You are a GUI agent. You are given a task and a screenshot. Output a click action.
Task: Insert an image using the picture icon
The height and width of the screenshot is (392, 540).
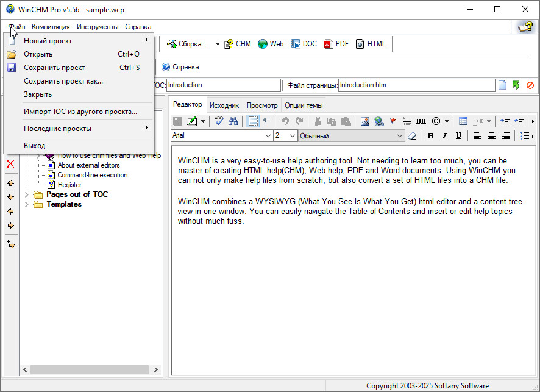coord(364,121)
